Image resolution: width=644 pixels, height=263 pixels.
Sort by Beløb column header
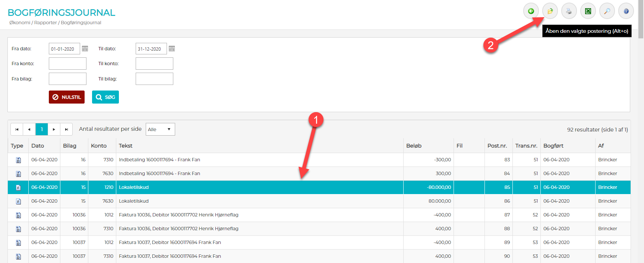coord(414,146)
